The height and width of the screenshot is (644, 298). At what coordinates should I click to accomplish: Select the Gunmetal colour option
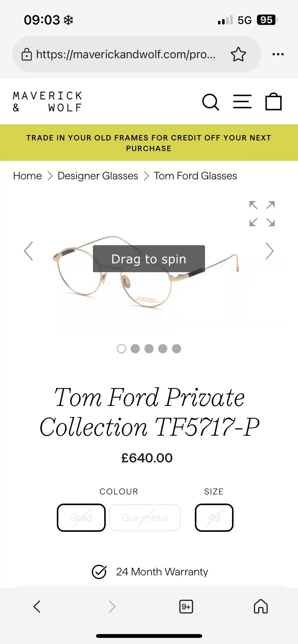(x=145, y=518)
